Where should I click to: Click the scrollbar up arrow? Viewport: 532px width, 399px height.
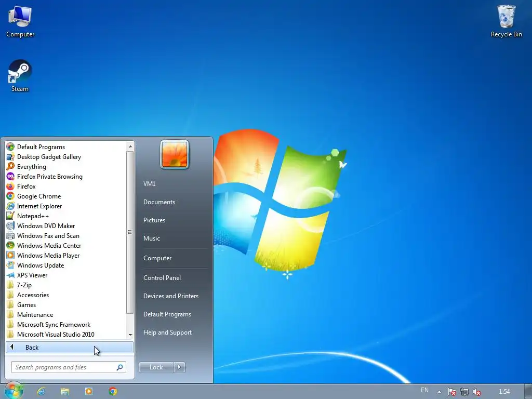[x=130, y=147]
